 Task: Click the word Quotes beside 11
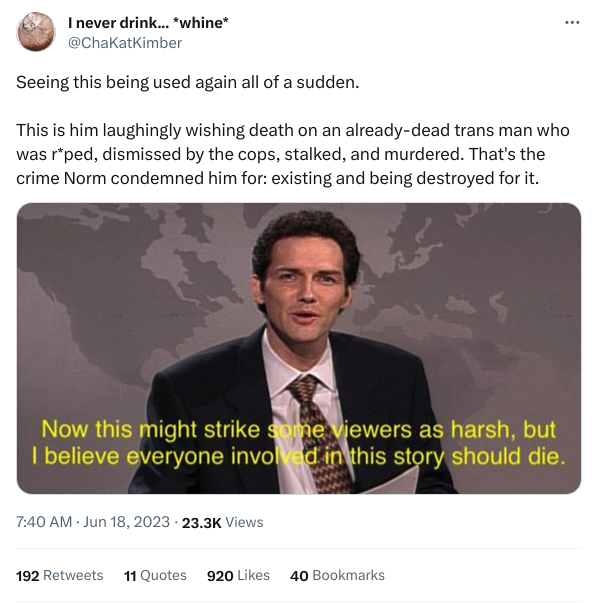[x=163, y=575]
